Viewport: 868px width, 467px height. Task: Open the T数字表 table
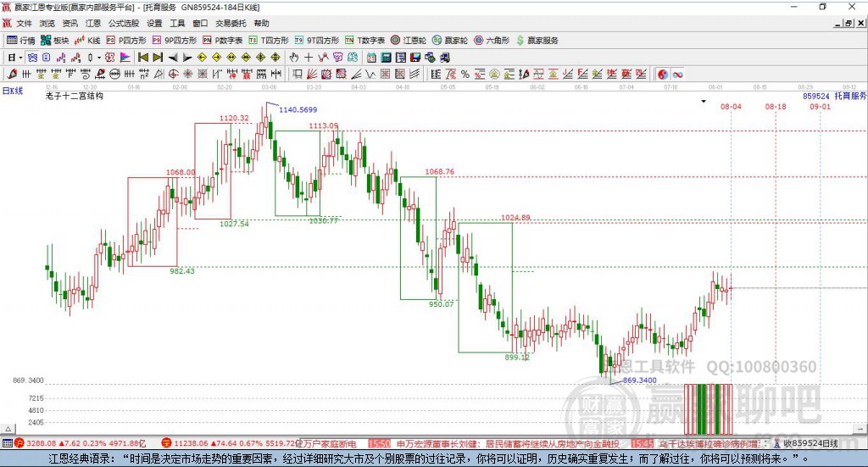click(x=364, y=41)
